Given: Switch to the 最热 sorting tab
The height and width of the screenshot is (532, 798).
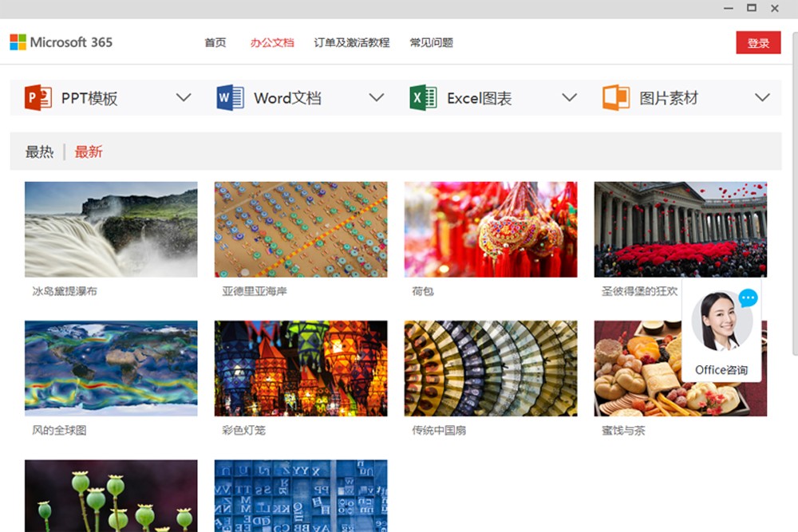Looking at the screenshot, I should [41, 151].
